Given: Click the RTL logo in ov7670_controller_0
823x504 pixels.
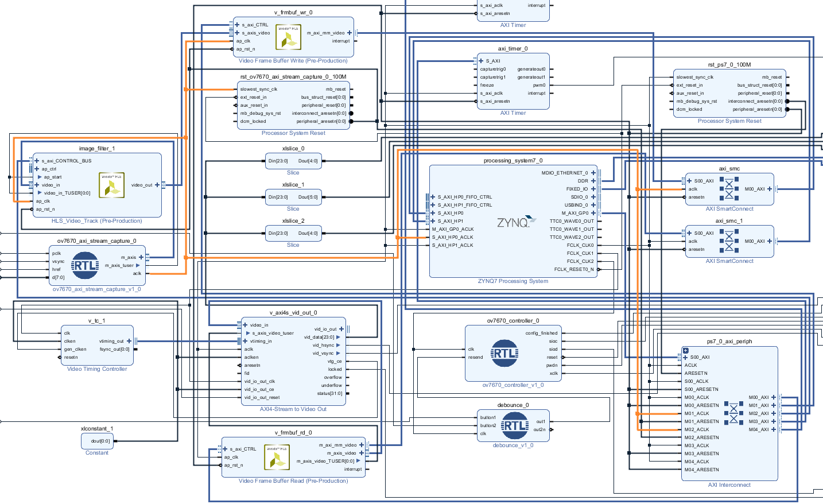Looking at the screenshot, I should click(504, 354).
